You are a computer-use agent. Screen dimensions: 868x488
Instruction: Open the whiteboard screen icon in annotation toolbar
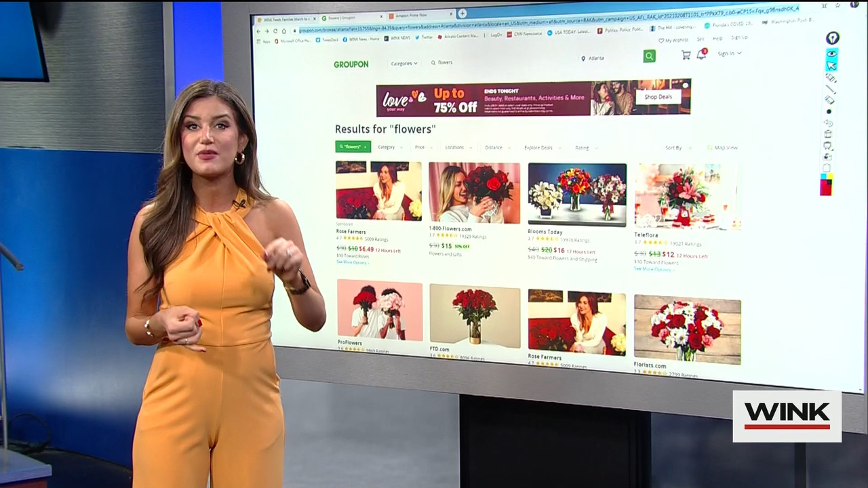[x=828, y=146]
